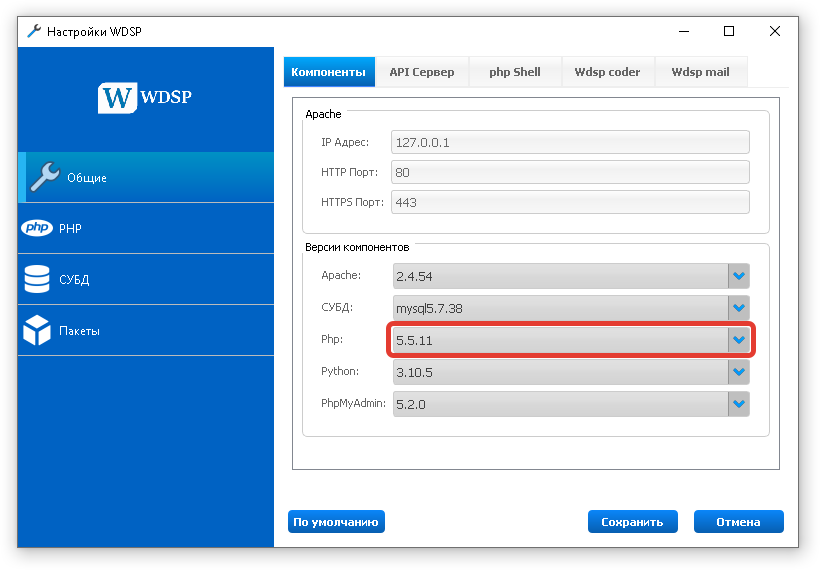820x570 pixels.
Task: Open the PHP sidebar section
Action: click(x=146, y=228)
